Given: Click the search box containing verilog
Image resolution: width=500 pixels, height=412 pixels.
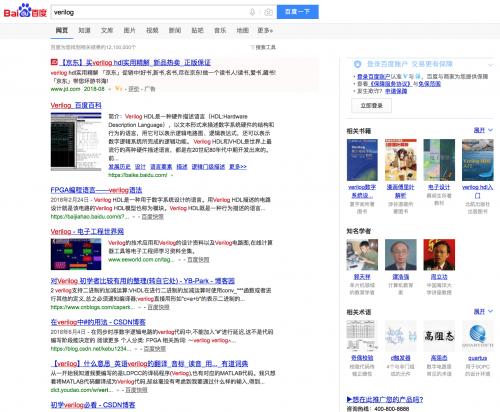Looking at the screenshot, I should (150, 12).
